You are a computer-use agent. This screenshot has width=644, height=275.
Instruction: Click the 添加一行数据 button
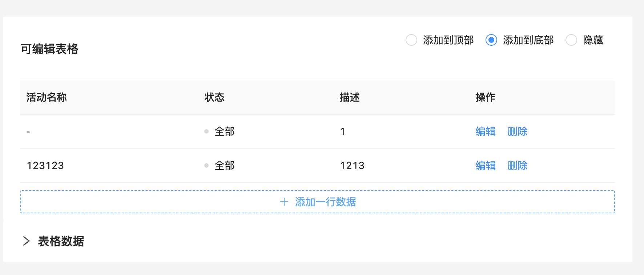click(317, 202)
